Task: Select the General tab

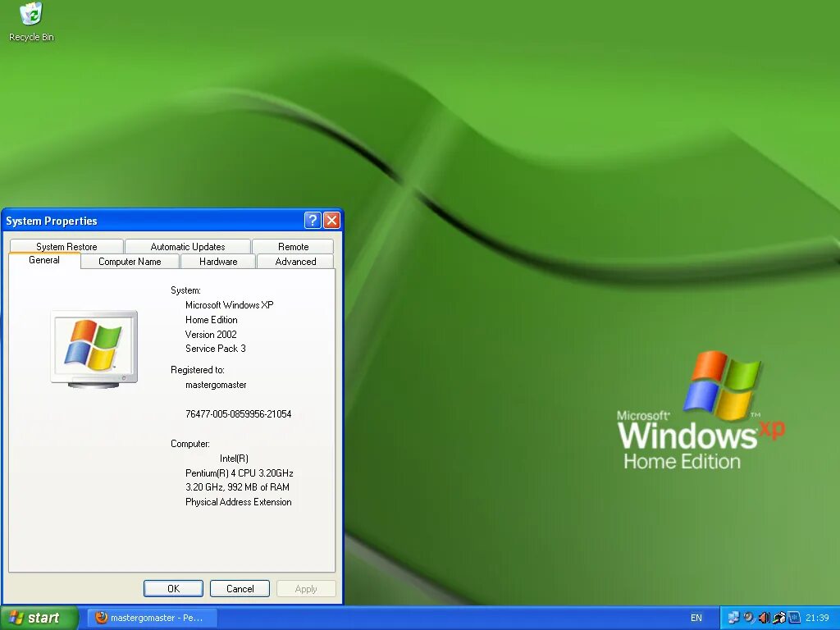Action: (x=44, y=260)
